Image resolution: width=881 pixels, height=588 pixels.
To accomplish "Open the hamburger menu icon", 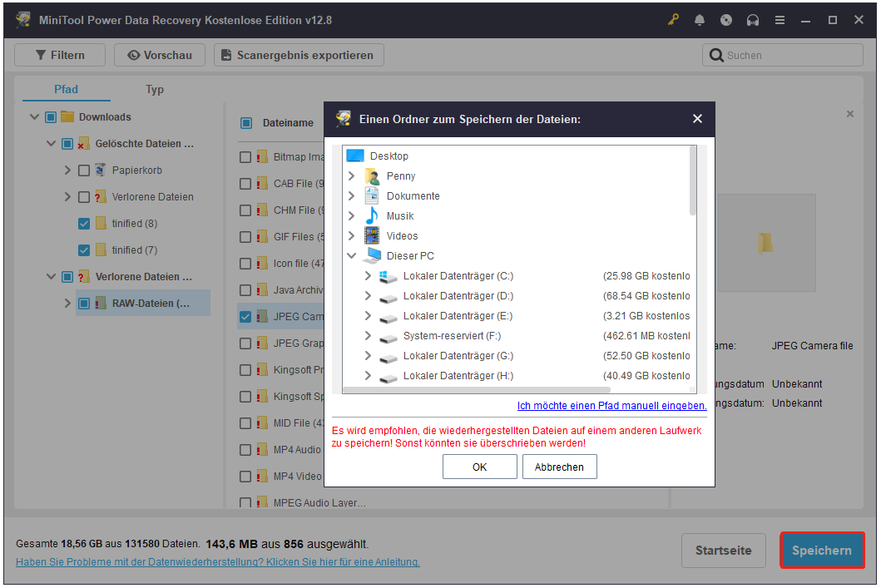I will (x=780, y=20).
